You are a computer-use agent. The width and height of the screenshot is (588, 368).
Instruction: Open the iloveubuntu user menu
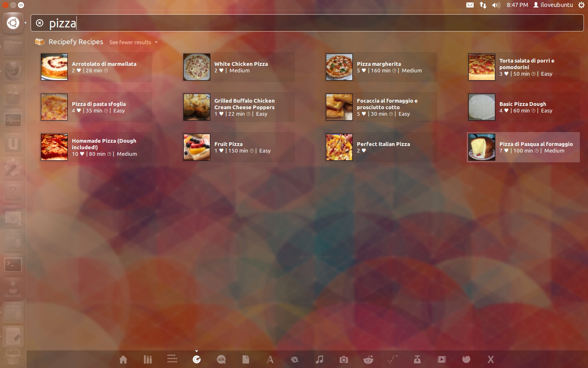(553, 5)
